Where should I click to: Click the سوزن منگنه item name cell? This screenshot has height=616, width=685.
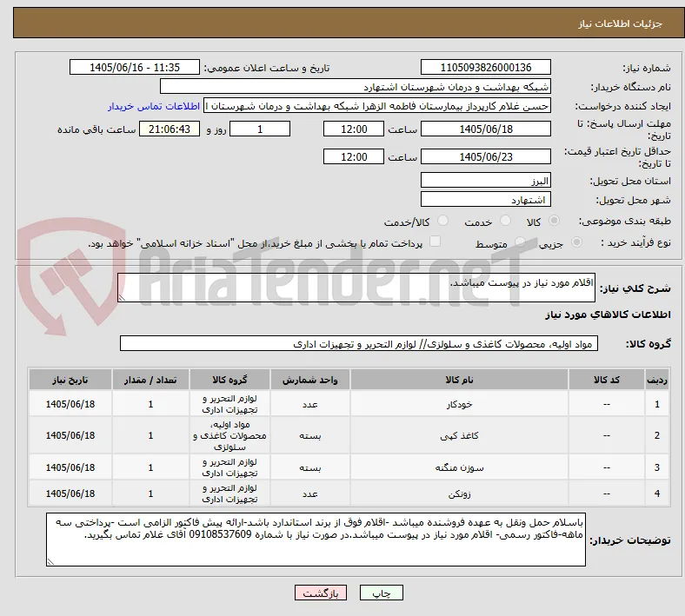tap(459, 467)
